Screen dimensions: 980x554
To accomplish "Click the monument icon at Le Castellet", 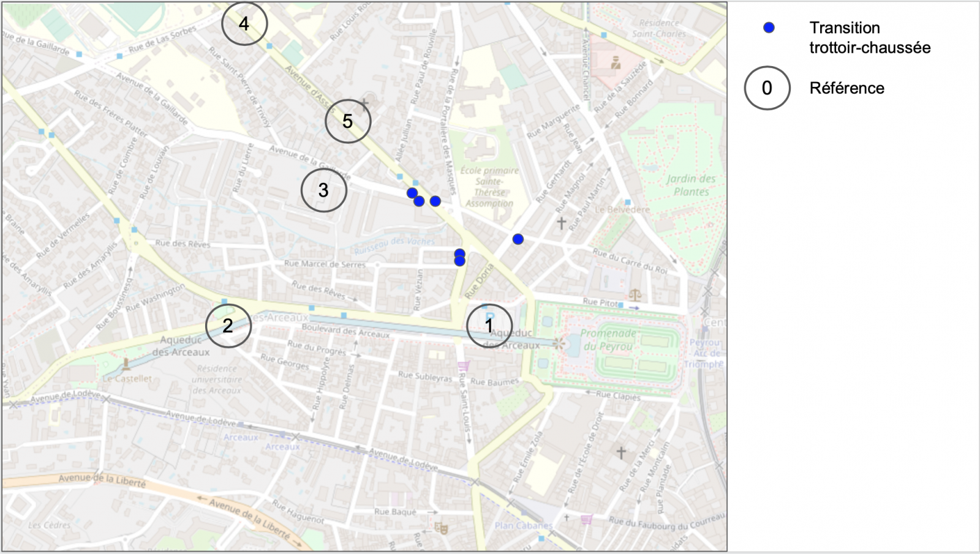I will coord(126,365).
